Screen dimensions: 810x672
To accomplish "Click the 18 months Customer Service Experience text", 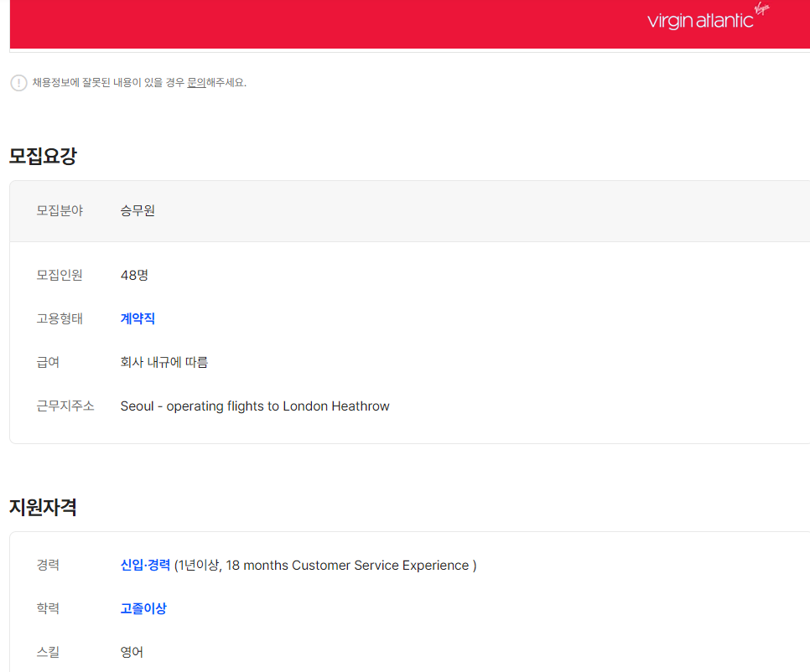I will click(x=347, y=566).
